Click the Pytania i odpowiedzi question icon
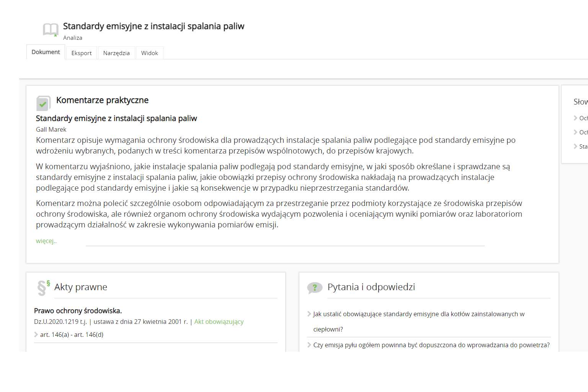 pyautogui.click(x=315, y=288)
